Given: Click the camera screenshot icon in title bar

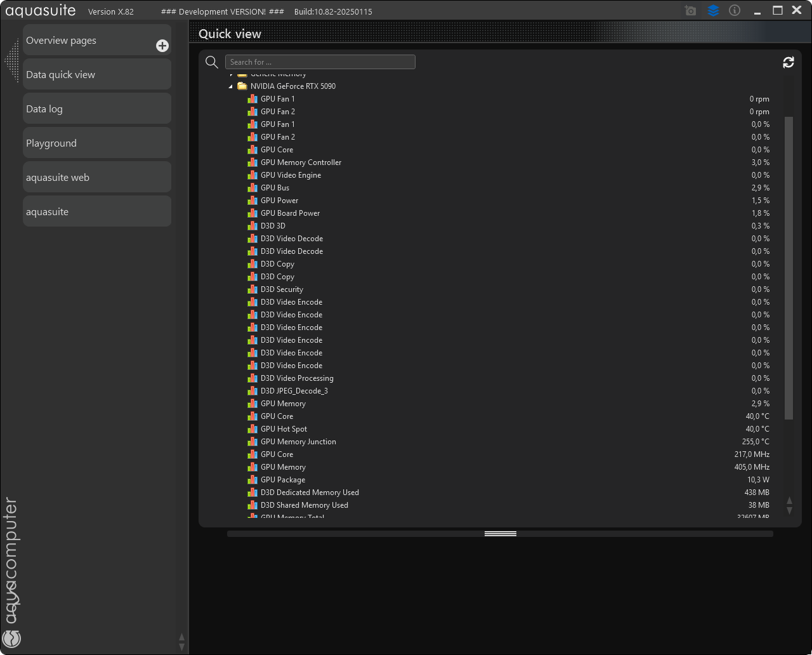Looking at the screenshot, I should [690, 11].
